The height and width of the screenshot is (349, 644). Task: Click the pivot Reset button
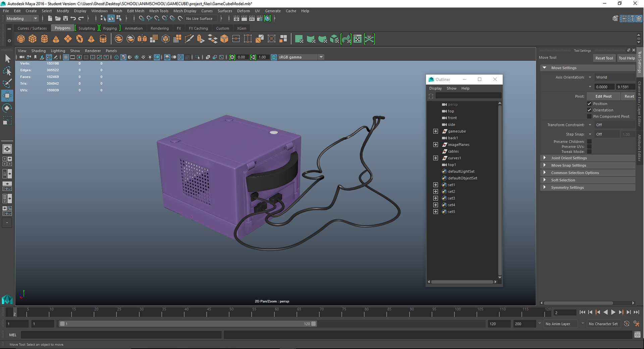[x=629, y=96]
